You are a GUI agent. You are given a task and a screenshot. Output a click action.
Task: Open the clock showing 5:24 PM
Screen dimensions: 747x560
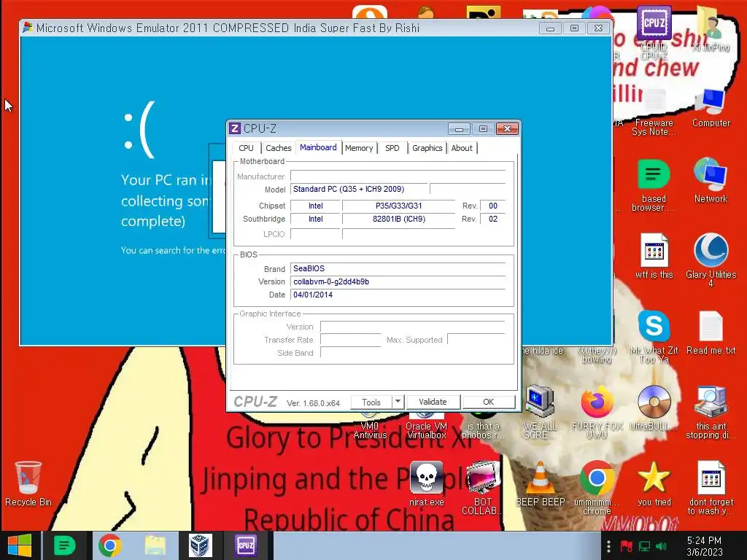704,546
